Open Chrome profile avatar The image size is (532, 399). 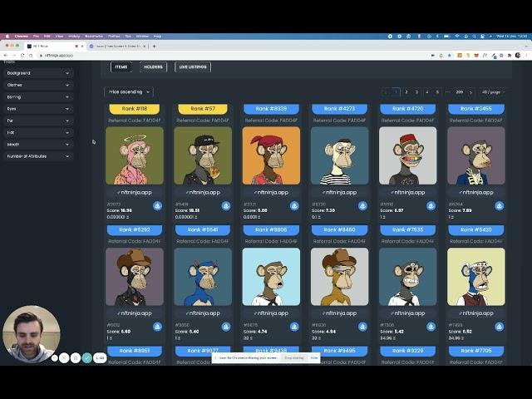(518, 56)
